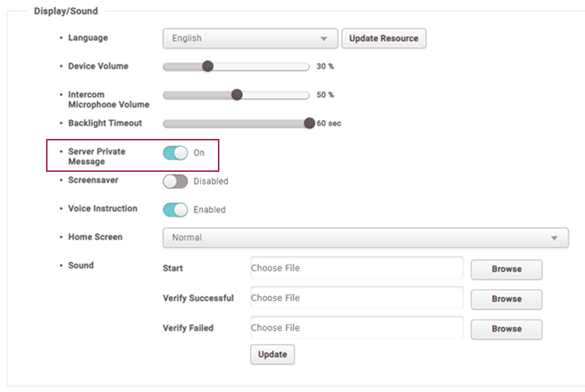
Task: Click the Language dropdown arrow
Action: [323, 39]
